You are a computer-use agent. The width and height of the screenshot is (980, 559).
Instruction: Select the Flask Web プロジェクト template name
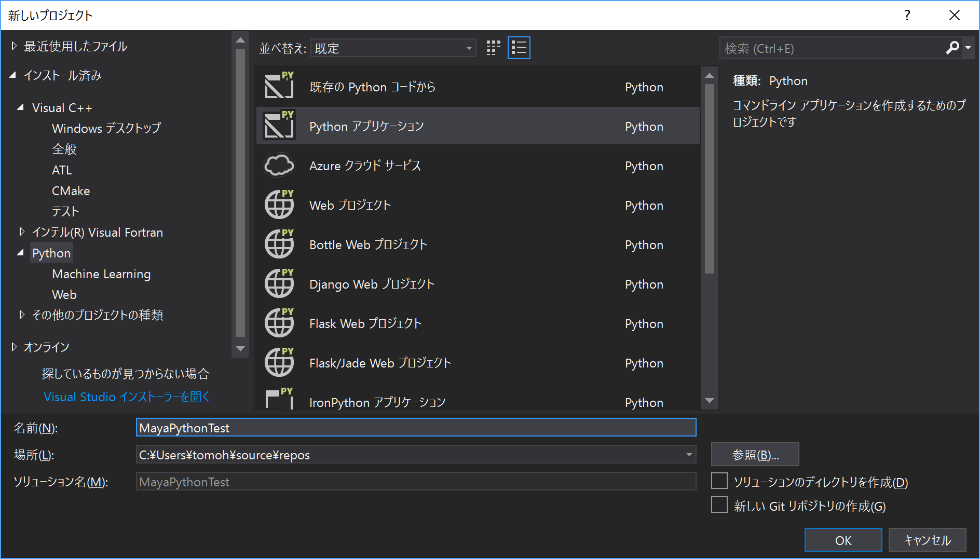point(365,323)
